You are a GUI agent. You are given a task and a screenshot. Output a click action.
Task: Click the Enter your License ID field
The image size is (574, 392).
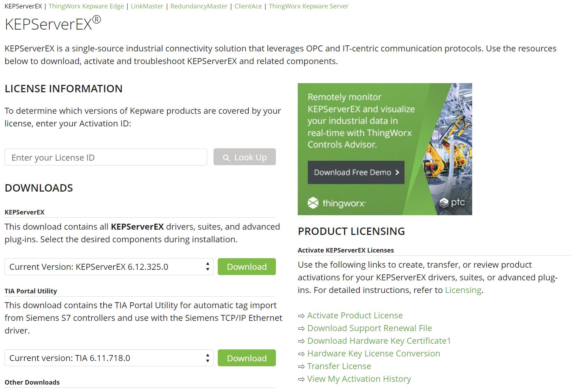pyautogui.click(x=105, y=157)
